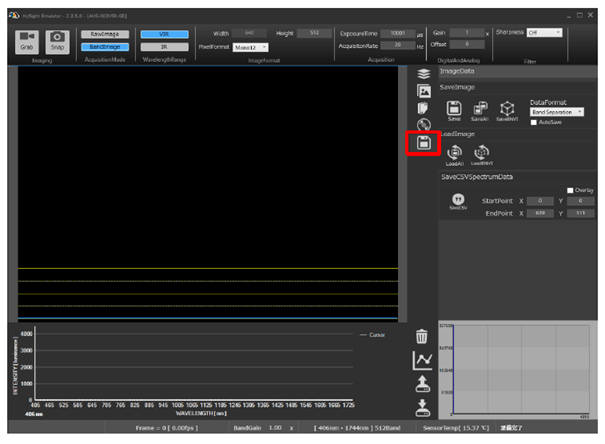Click the EndPoint X field

click(540, 213)
